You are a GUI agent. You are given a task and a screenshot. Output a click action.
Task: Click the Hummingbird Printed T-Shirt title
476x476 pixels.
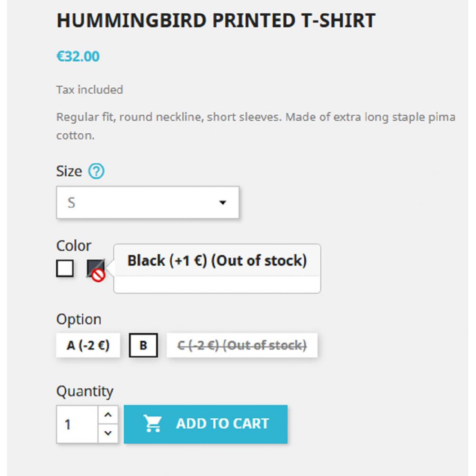216,20
